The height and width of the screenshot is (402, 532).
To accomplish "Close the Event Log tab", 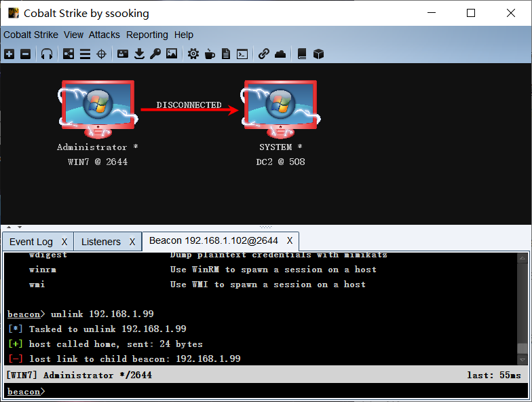I will pyautogui.click(x=64, y=242).
